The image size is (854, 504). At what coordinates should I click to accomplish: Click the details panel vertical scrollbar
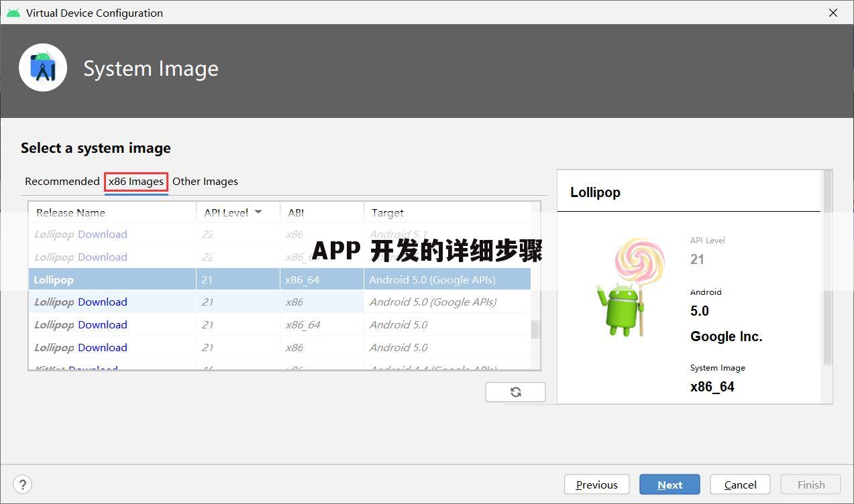click(828, 268)
